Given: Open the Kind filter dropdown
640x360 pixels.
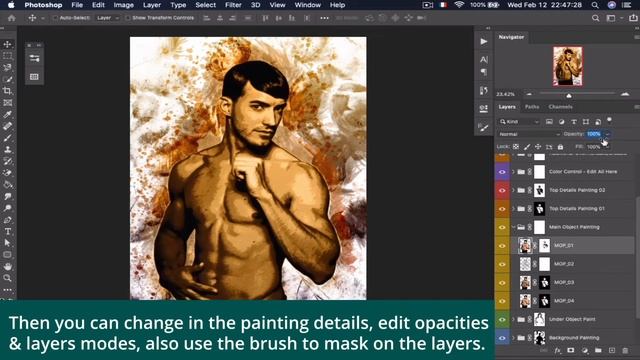Looking at the screenshot, I should [519, 122].
